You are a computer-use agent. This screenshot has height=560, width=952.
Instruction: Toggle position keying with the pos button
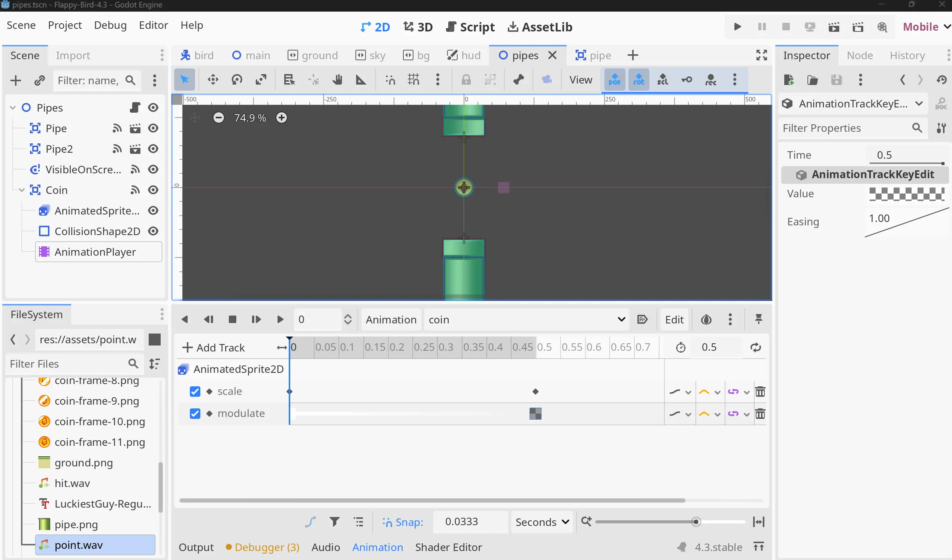(x=615, y=80)
